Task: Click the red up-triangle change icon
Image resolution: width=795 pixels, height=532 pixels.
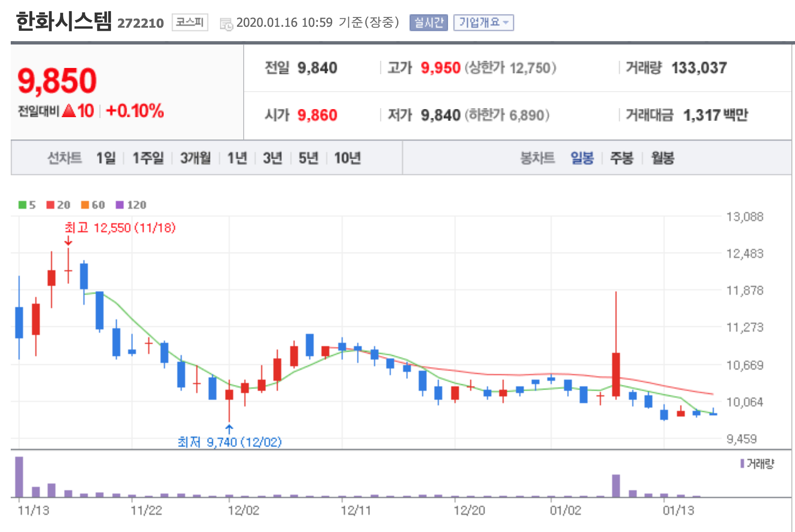Action: tap(69, 110)
